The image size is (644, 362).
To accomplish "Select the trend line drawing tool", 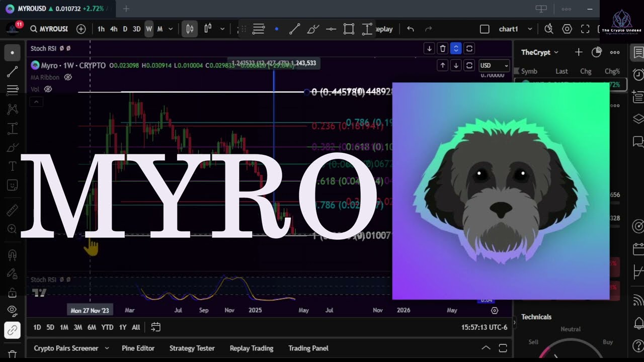I will pyautogui.click(x=12, y=72).
